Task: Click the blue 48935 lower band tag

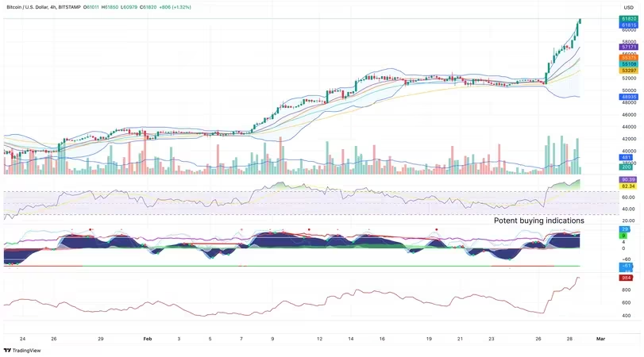Action: 629,97
